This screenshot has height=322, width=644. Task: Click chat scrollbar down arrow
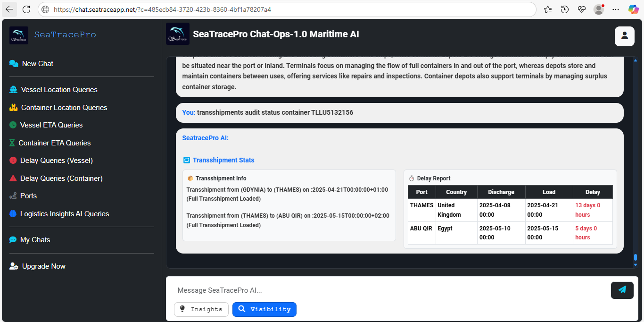coord(636,265)
